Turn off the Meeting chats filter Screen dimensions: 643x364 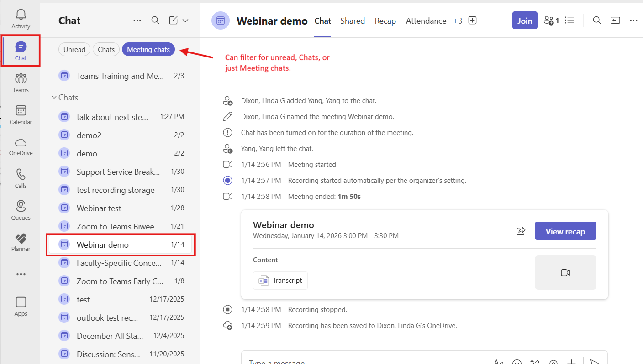tap(148, 50)
